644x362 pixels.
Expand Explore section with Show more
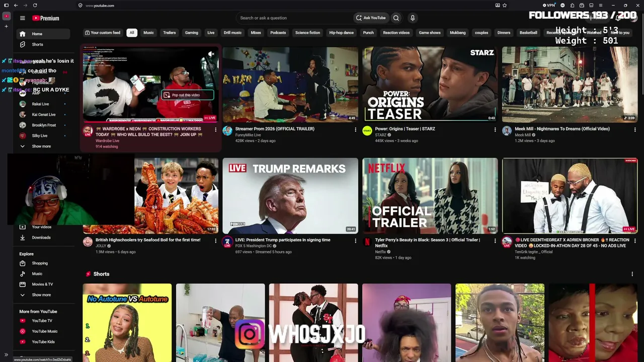click(44, 295)
